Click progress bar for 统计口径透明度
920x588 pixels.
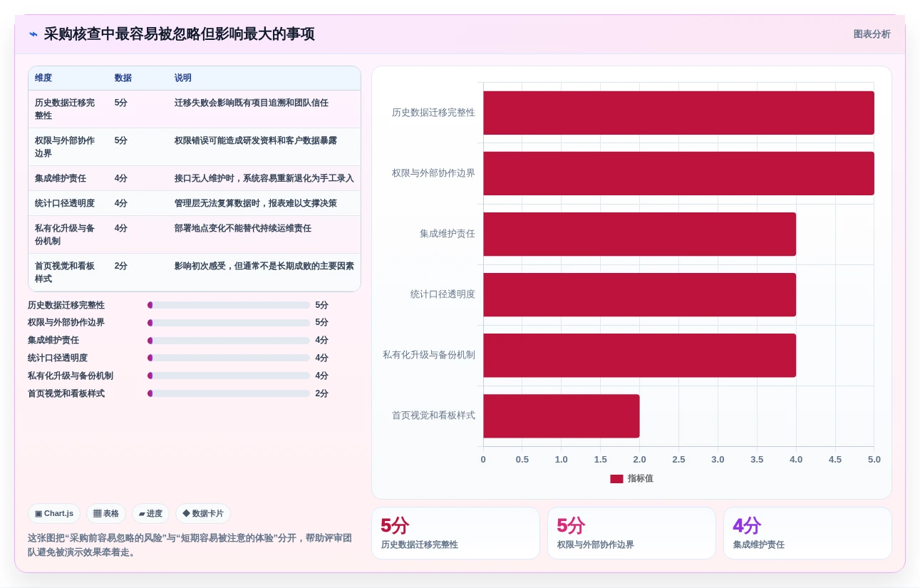click(229, 359)
